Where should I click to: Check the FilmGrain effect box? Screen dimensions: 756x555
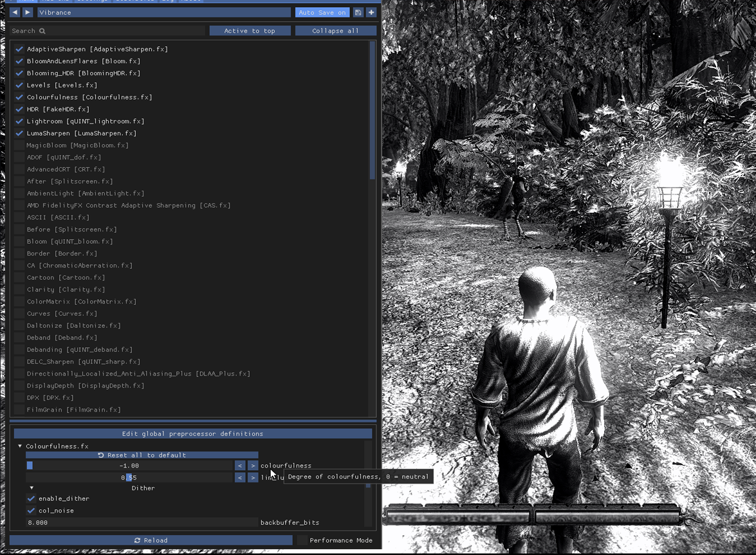(19, 410)
